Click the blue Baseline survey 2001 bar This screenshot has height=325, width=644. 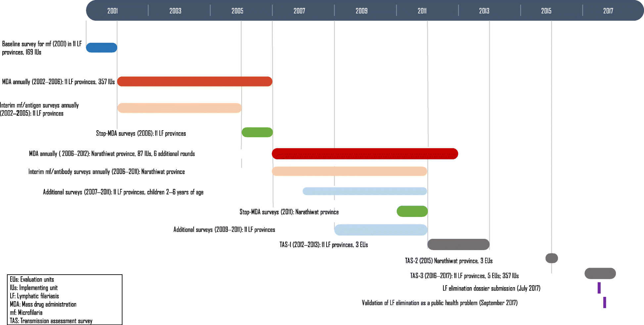102,48
